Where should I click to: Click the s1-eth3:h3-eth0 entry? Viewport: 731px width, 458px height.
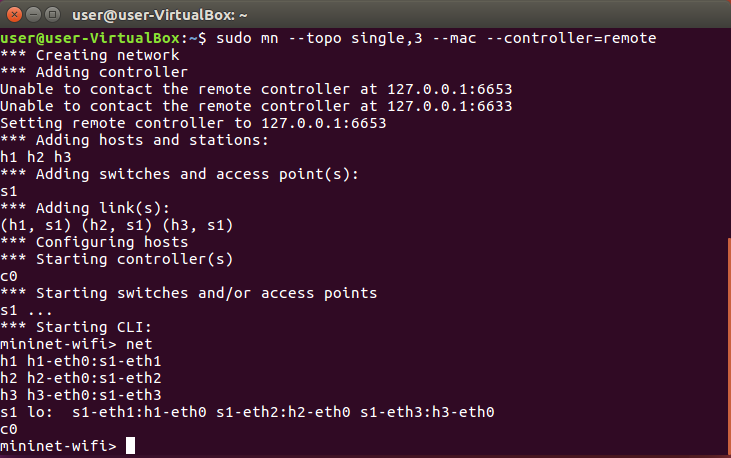[x=427, y=412]
